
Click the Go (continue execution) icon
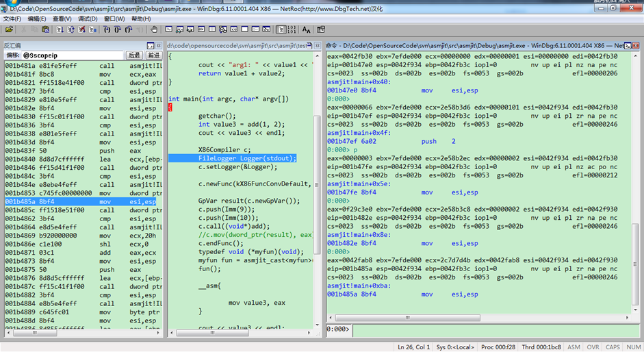[60, 29]
